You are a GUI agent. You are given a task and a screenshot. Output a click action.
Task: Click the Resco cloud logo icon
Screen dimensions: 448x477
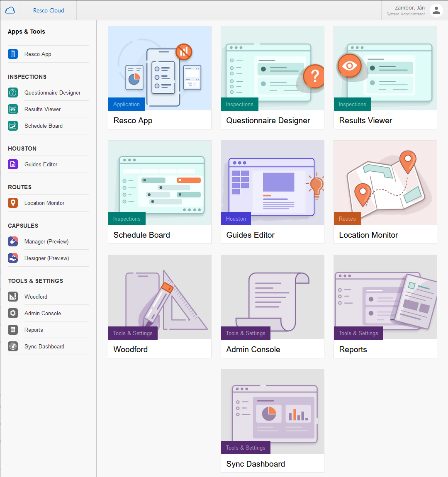(10, 10)
